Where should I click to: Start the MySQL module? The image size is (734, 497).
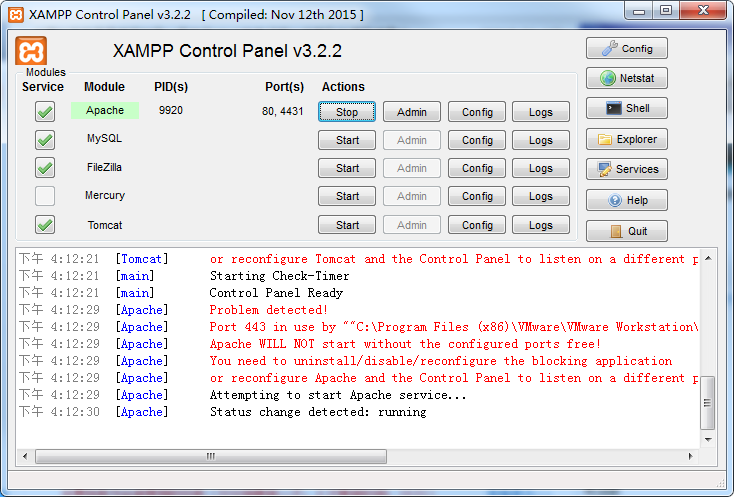347,140
